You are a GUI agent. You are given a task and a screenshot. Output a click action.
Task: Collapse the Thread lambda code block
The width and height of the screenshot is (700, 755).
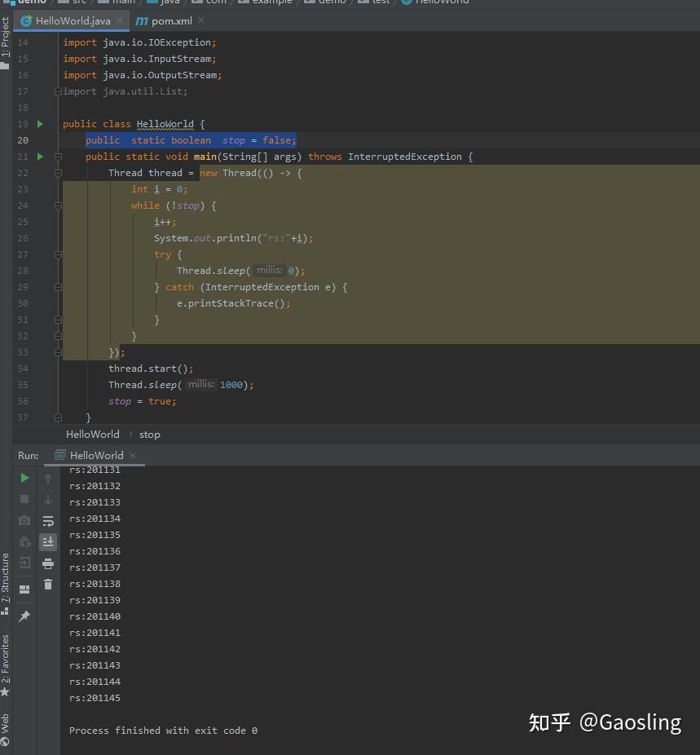pos(57,172)
